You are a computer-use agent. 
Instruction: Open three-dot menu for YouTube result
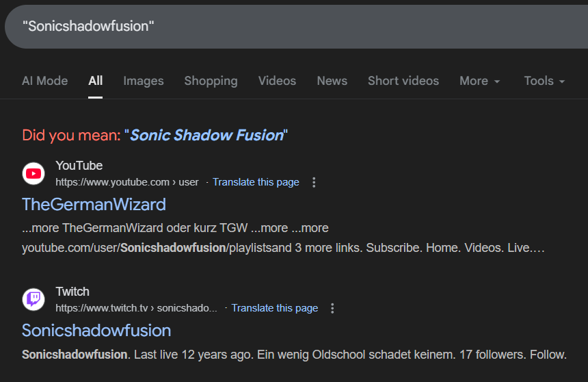point(314,182)
